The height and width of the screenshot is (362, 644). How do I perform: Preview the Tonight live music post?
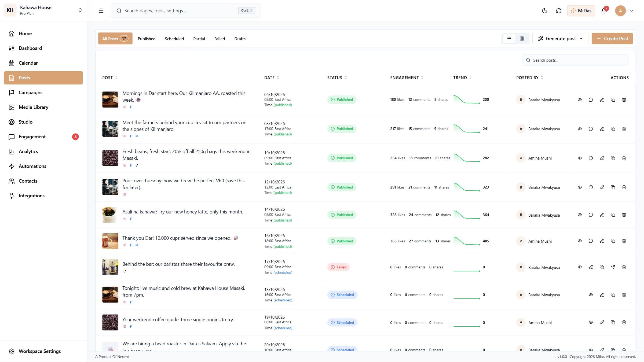click(x=591, y=295)
